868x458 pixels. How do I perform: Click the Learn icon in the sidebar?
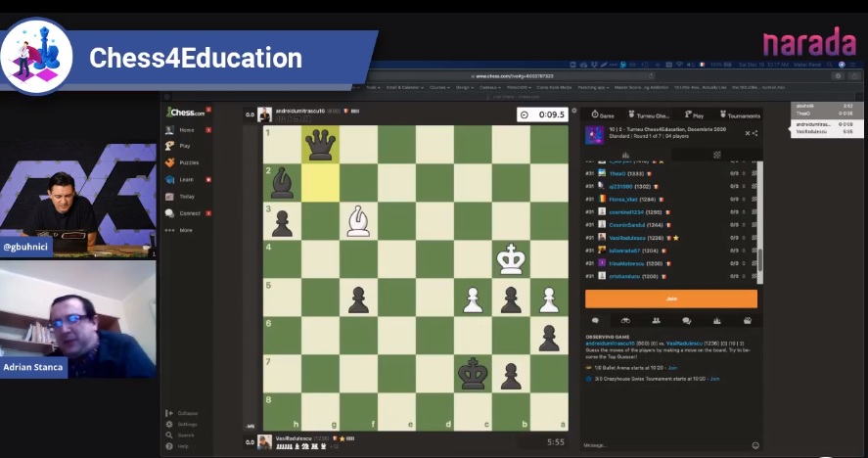click(x=170, y=179)
